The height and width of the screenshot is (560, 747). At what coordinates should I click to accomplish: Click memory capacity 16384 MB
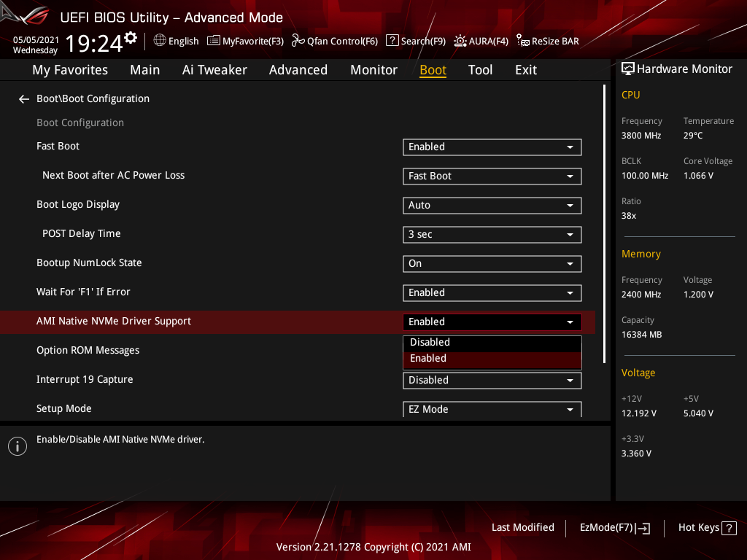pos(641,335)
